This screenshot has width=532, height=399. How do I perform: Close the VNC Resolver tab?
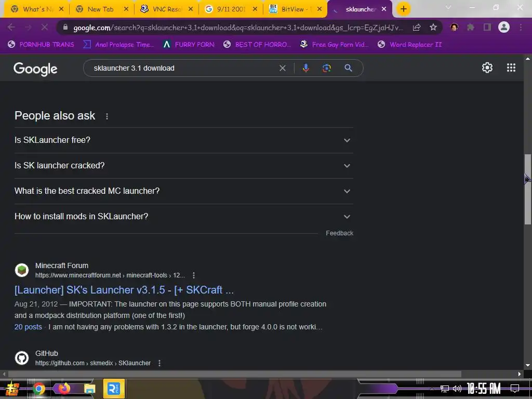tap(191, 9)
